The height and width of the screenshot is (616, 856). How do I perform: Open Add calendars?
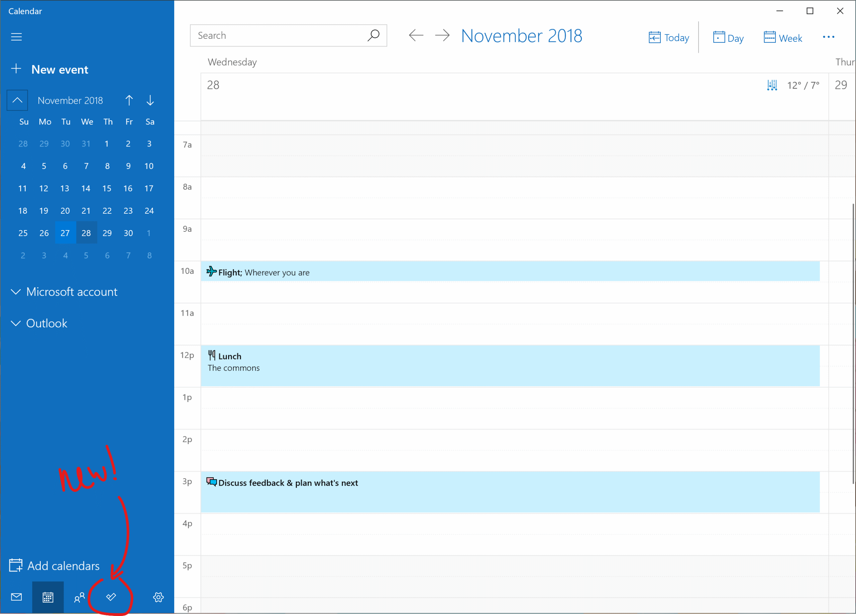click(55, 566)
